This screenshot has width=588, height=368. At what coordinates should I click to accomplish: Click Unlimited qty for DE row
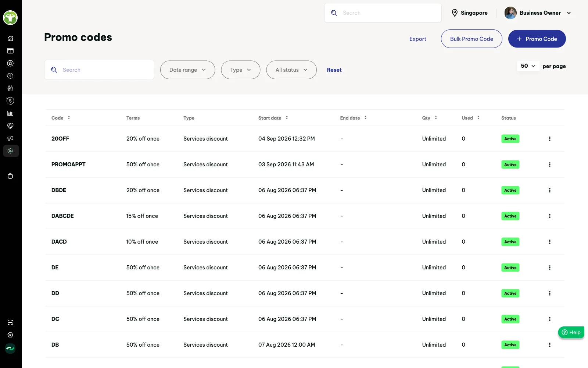pyautogui.click(x=434, y=268)
